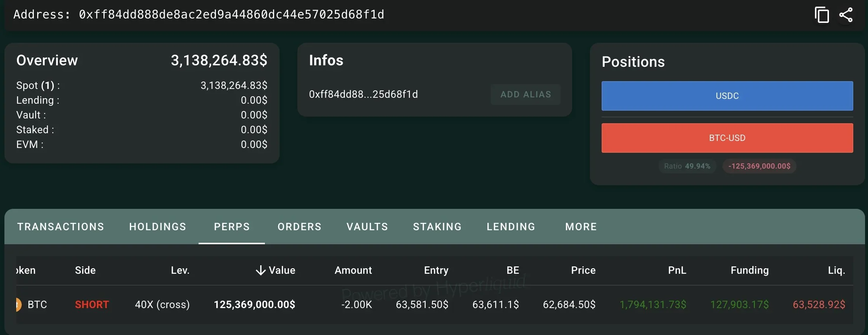Click the share icon at top right

846,15
